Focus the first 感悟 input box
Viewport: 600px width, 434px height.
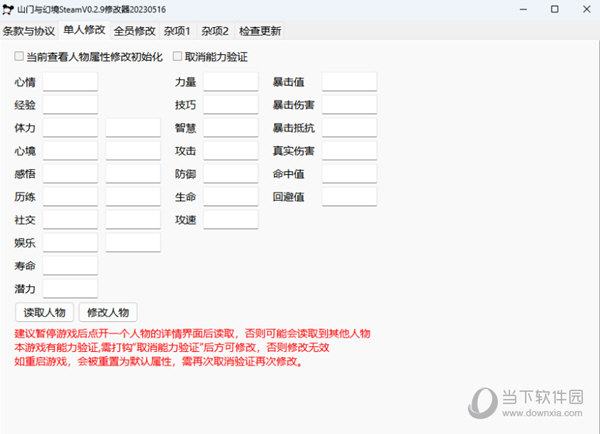click(x=70, y=173)
